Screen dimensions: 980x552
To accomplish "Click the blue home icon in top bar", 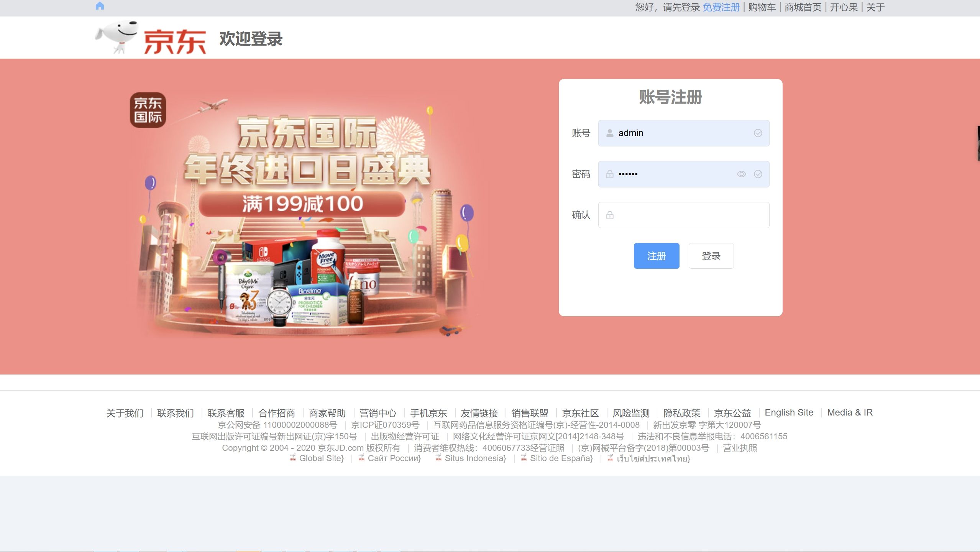I will coord(100,6).
